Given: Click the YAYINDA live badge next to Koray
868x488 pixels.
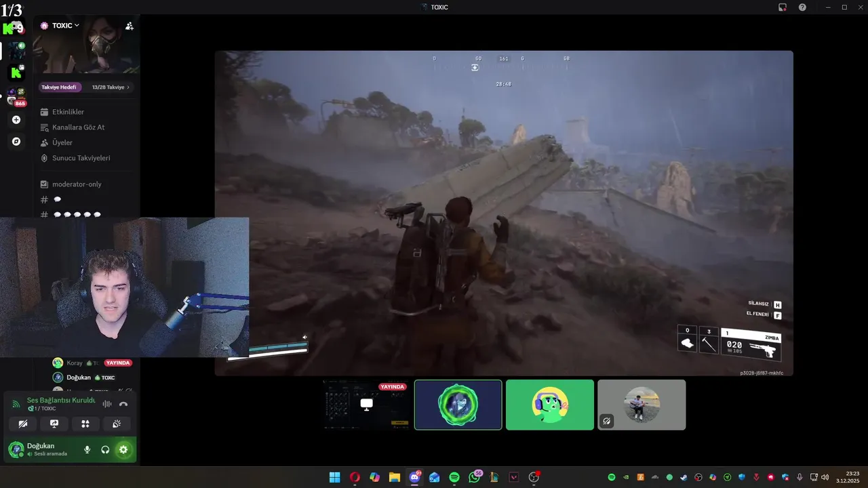Looking at the screenshot, I should (x=118, y=363).
